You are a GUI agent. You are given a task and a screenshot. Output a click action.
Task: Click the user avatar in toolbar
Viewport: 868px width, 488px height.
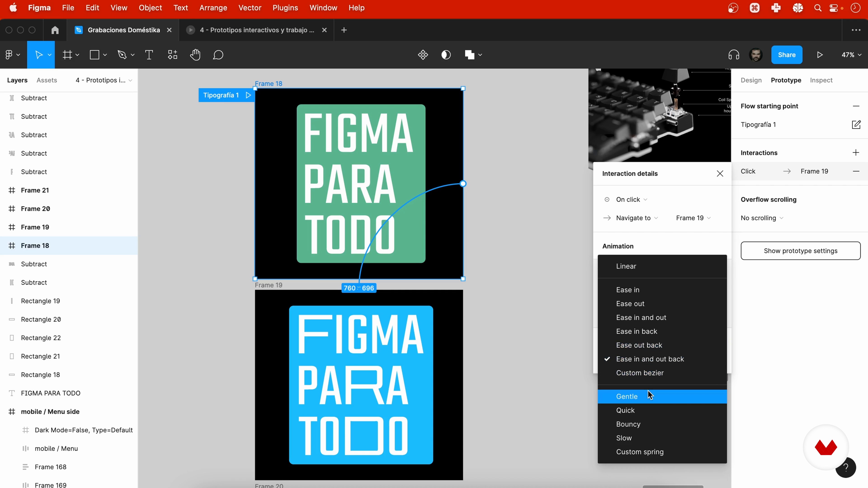[756, 54]
